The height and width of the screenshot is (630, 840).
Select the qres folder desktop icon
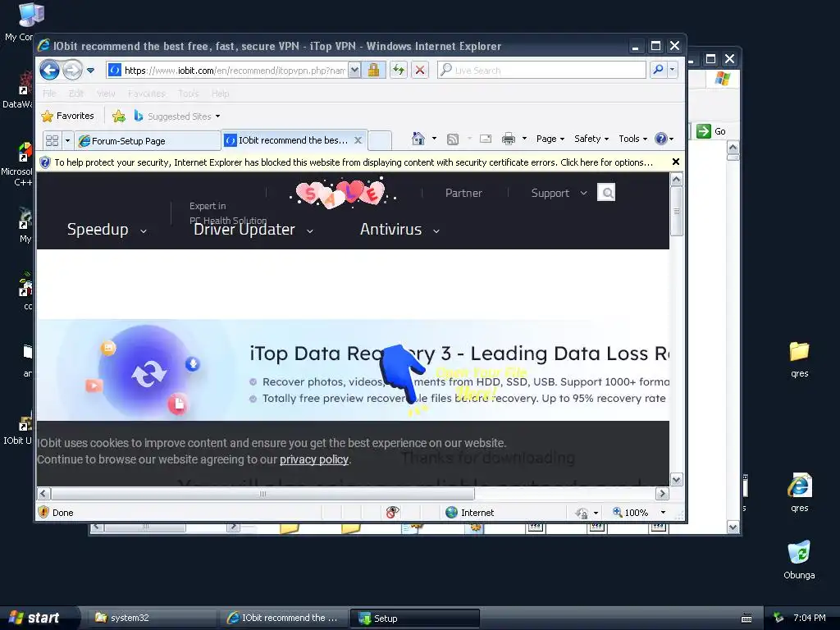point(799,359)
